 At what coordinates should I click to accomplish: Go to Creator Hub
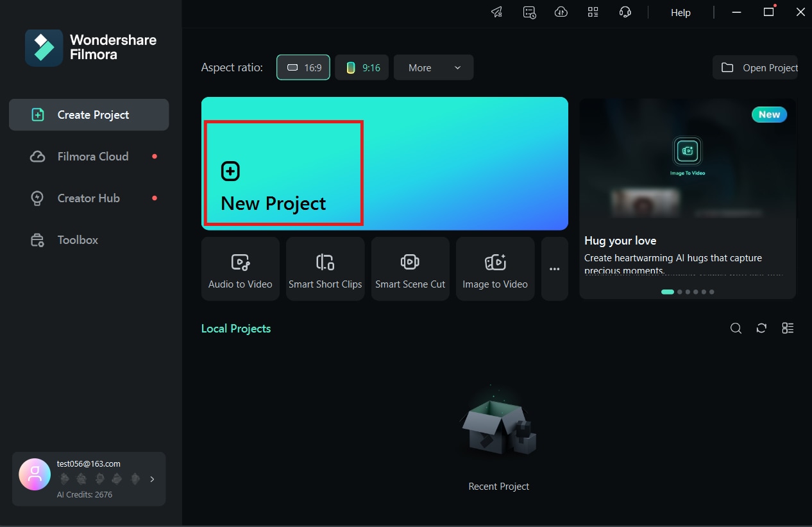[89, 198]
